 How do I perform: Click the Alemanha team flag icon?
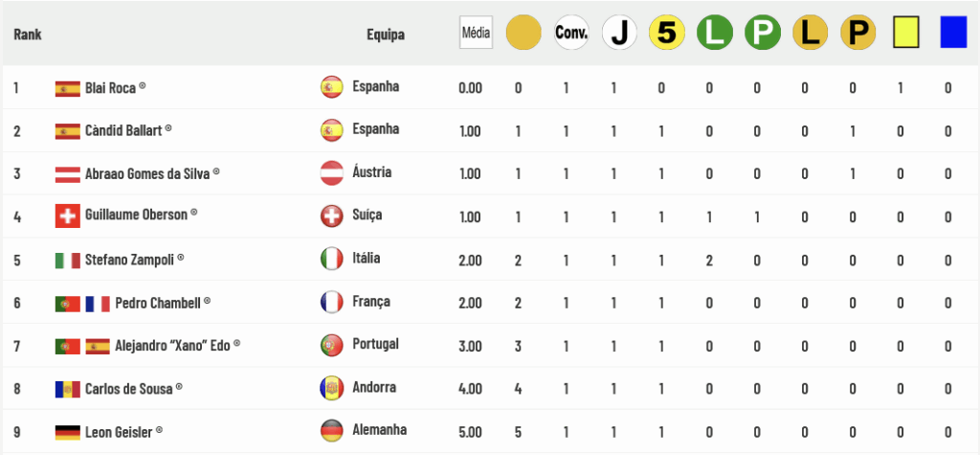[x=331, y=431]
